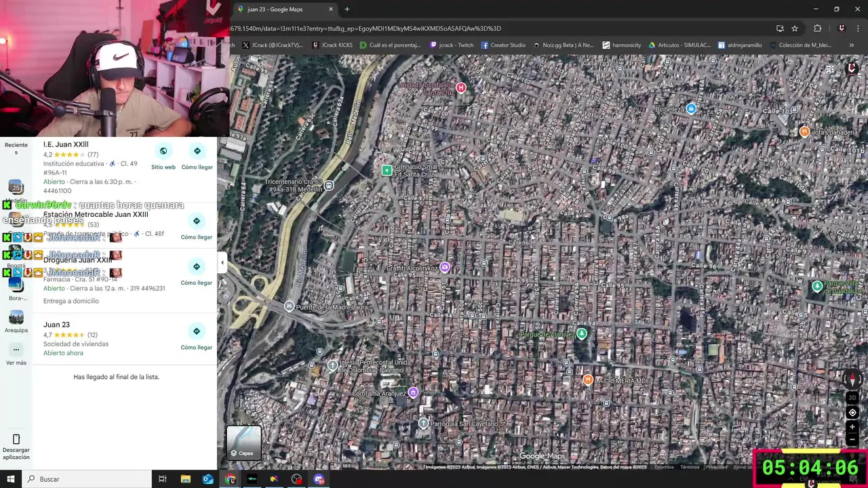Select the I.E. Juan XXIII result title
Screen dimensions: 868x488
click(x=66, y=144)
